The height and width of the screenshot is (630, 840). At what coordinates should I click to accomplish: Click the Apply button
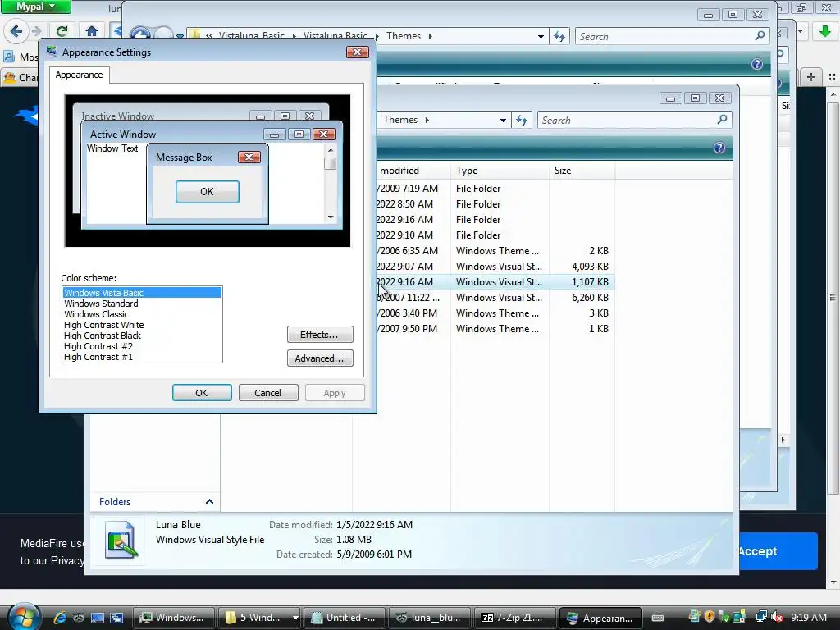tap(335, 393)
